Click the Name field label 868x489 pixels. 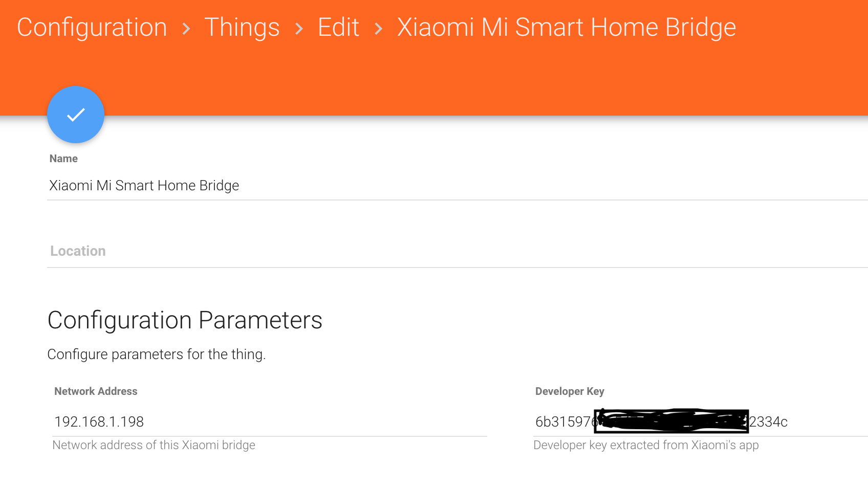point(63,159)
